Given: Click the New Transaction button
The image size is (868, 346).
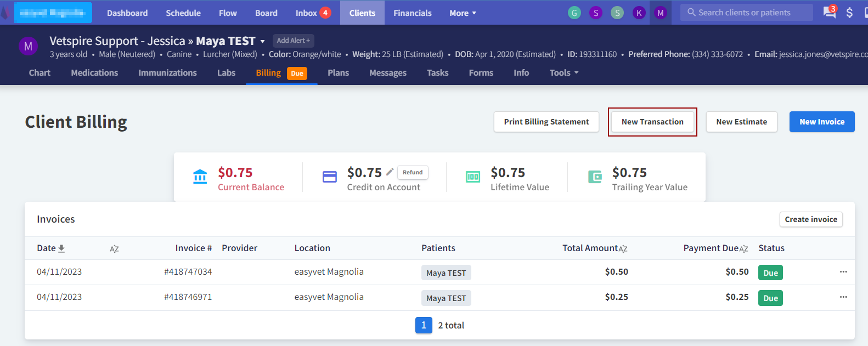Looking at the screenshot, I should click(652, 122).
